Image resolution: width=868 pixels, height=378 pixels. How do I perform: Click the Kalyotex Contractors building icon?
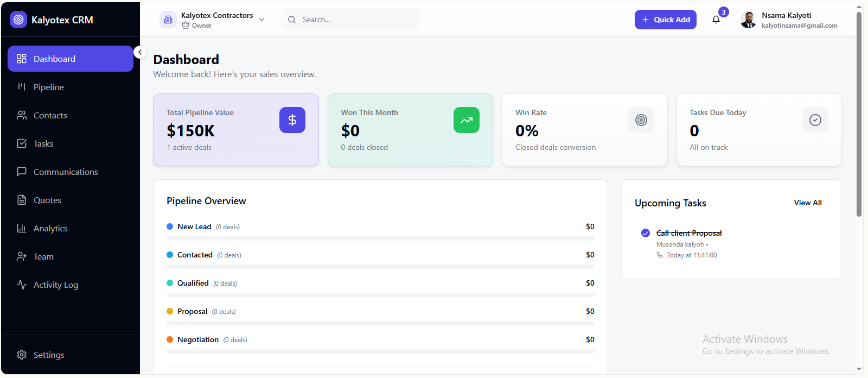[x=168, y=20]
